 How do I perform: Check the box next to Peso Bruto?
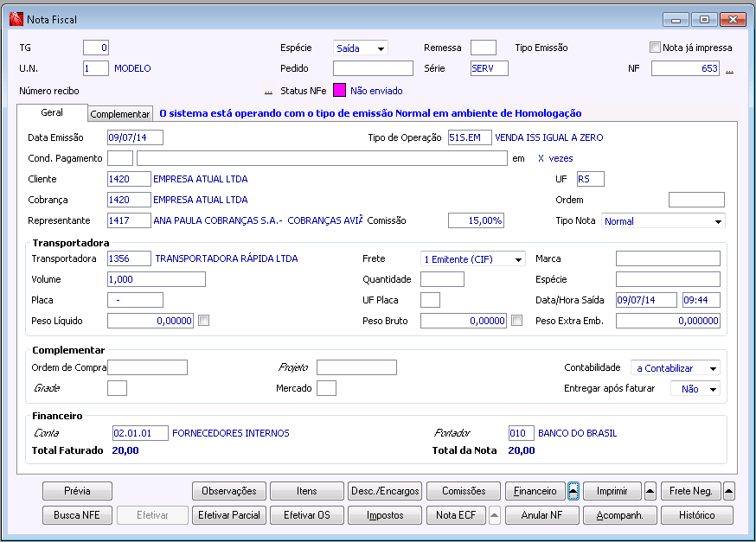point(516,321)
